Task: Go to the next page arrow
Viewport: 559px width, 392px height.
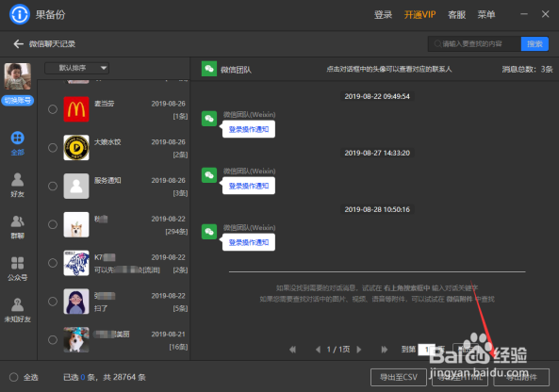Action: click(x=359, y=350)
